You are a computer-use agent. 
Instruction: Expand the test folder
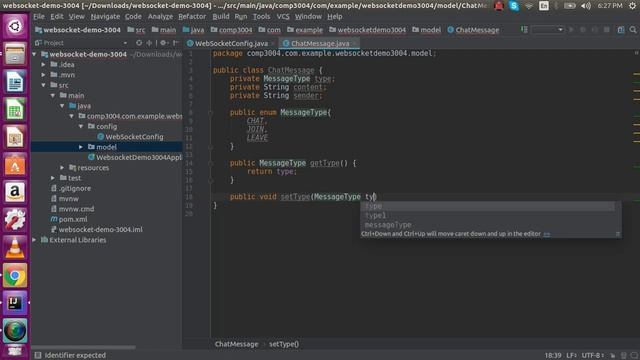pos(53,178)
